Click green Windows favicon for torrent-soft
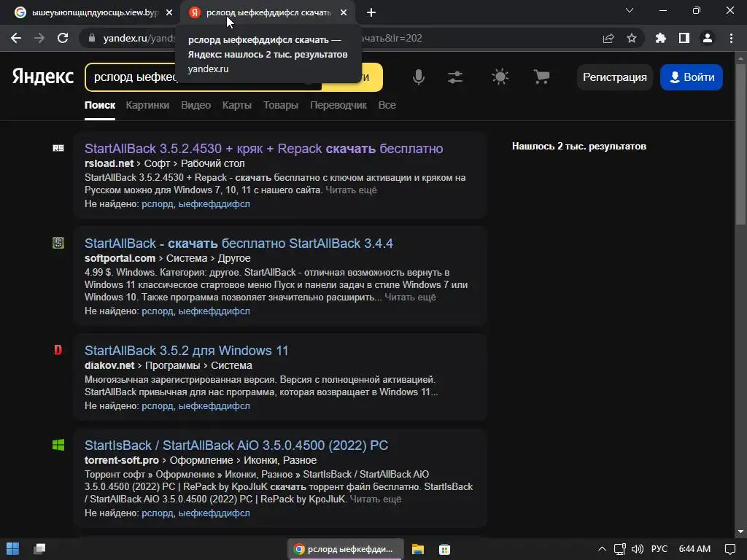 click(58, 445)
